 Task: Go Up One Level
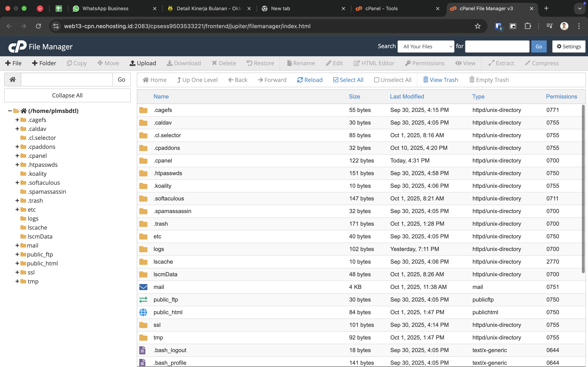[197, 80]
